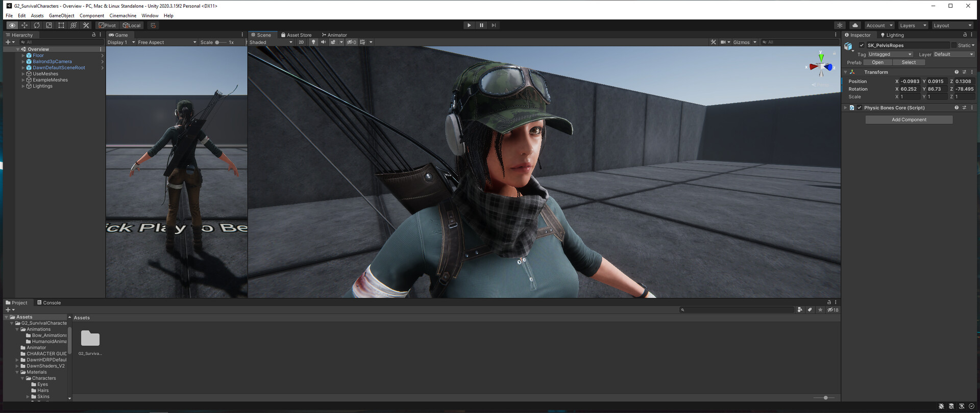The height and width of the screenshot is (413, 980).
Task: Toggle SK_PelvisRopes active checkbox
Action: (x=862, y=45)
